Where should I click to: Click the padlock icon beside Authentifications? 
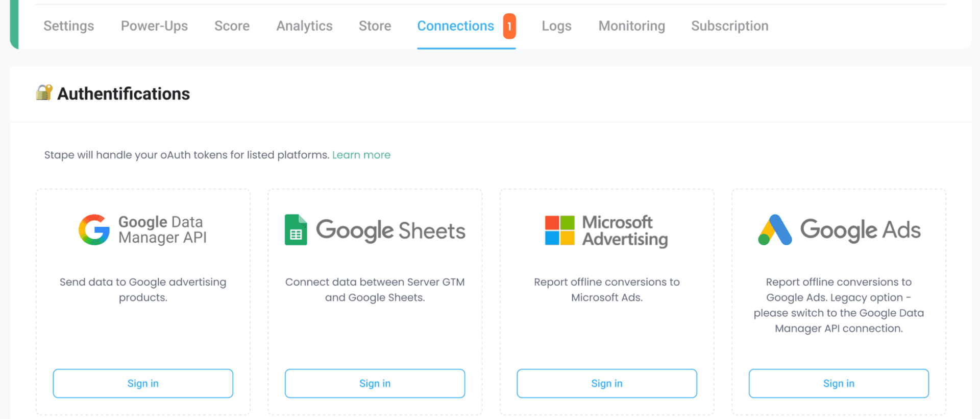[43, 93]
